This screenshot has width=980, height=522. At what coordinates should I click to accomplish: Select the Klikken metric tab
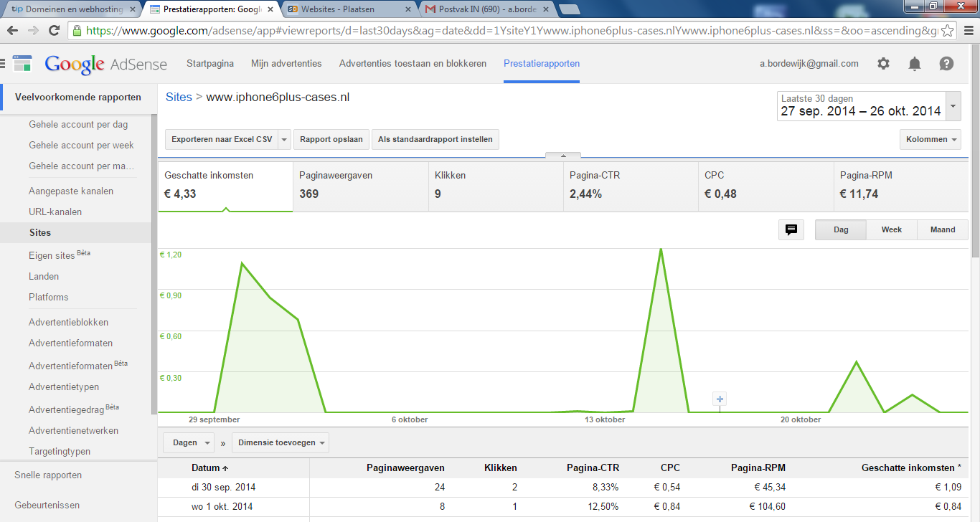click(496, 186)
